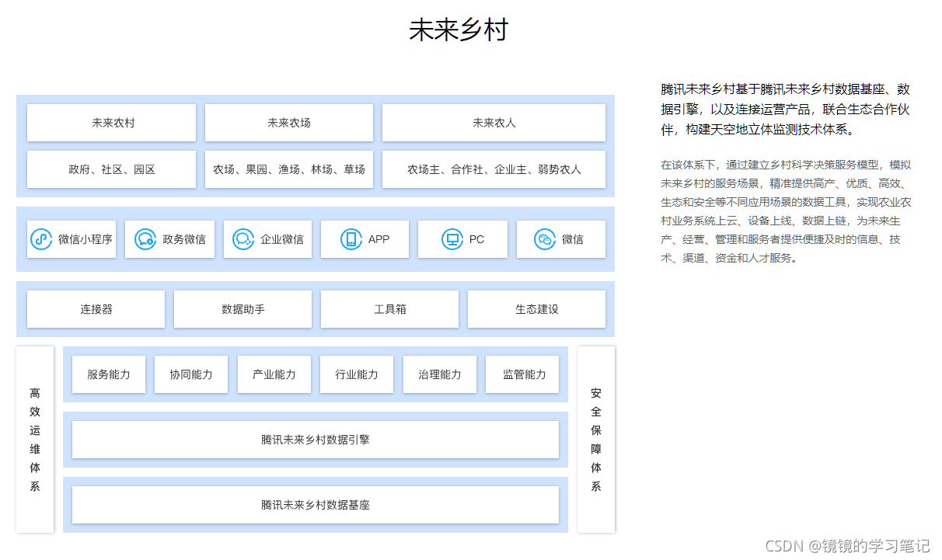
Task: Click the APP label text
Action: pyautogui.click(x=379, y=239)
